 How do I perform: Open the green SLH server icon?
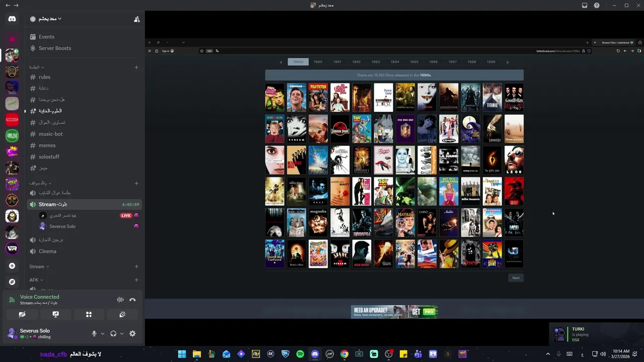point(12,135)
